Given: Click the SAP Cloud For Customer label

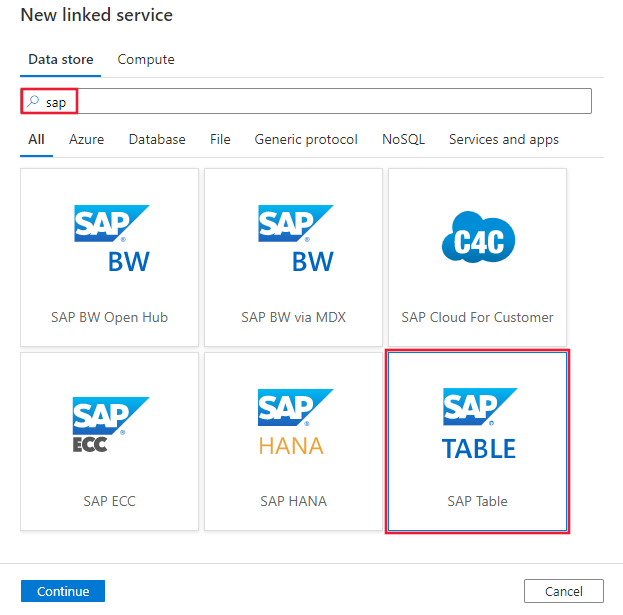Looking at the screenshot, I should pyautogui.click(x=477, y=317).
